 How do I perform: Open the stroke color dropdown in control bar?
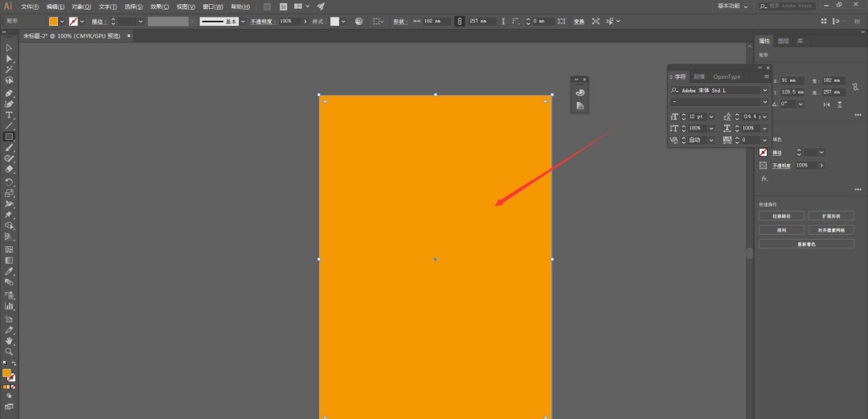[x=82, y=21]
